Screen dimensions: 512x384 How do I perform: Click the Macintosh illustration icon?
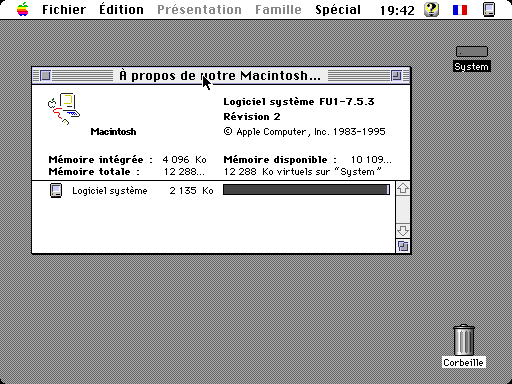click(x=64, y=109)
